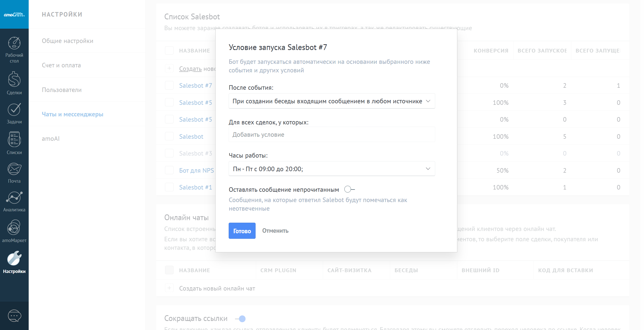Open the Бот для NPS link
Image resolution: width=644 pixels, height=330 pixels.
coord(196,170)
